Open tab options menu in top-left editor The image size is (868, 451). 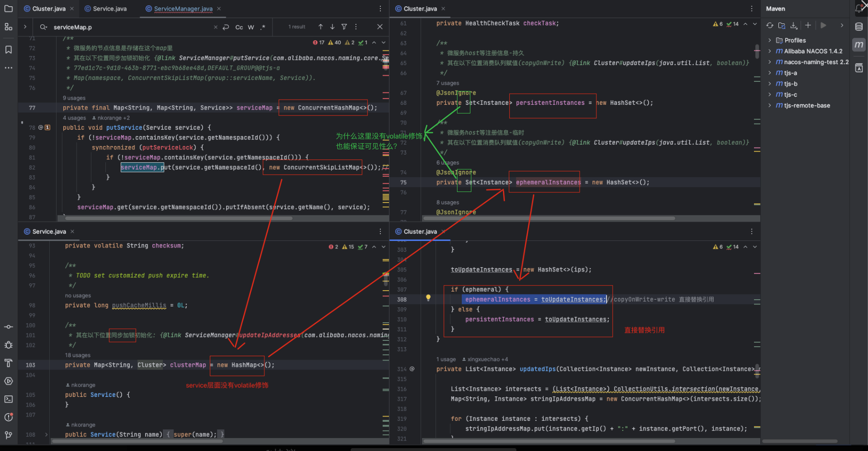(380, 9)
